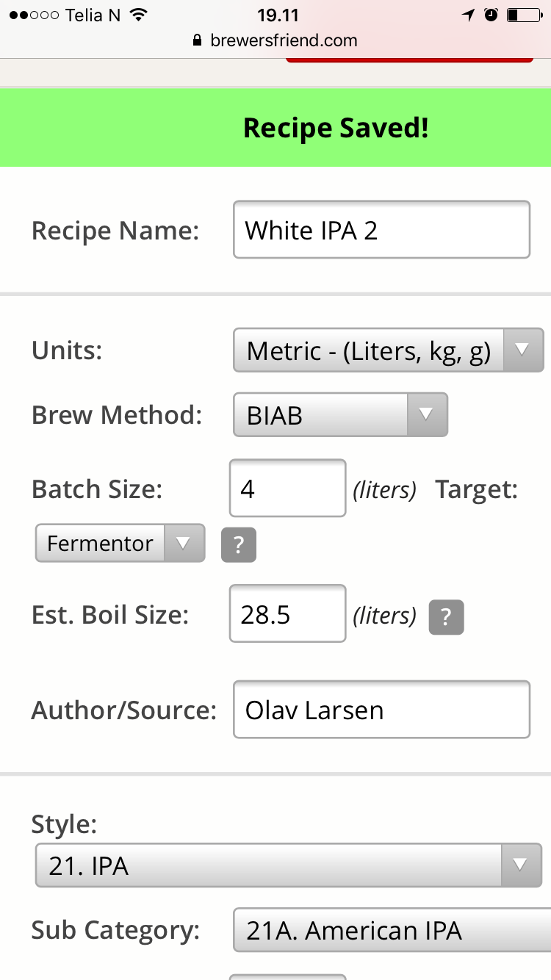Image resolution: width=551 pixels, height=980 pixels.
Task: Open the Brew Method BIAB dropdown
Action: click(341, 415)
